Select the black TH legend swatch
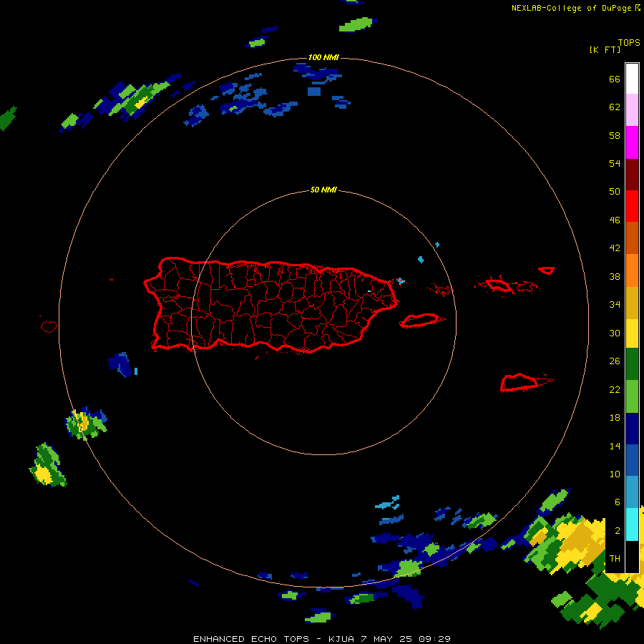This screenshot has width=644, height=644. [632, 557]
